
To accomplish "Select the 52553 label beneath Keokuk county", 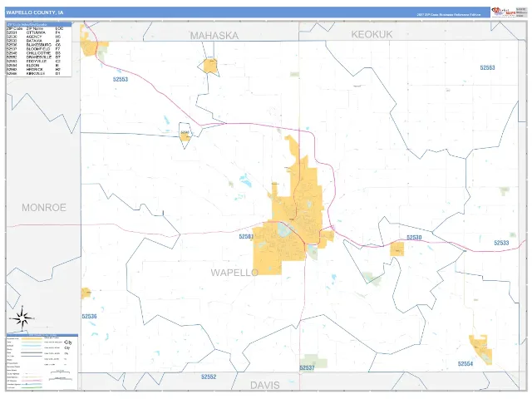I will pos(487,67).
